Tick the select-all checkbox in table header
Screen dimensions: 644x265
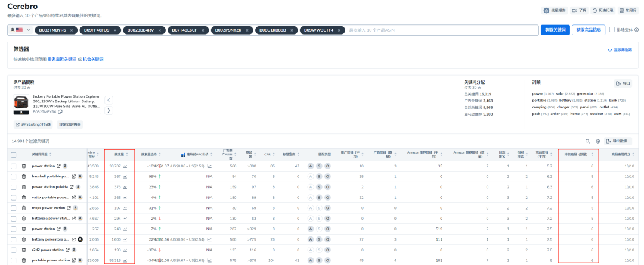click(14, 155)
